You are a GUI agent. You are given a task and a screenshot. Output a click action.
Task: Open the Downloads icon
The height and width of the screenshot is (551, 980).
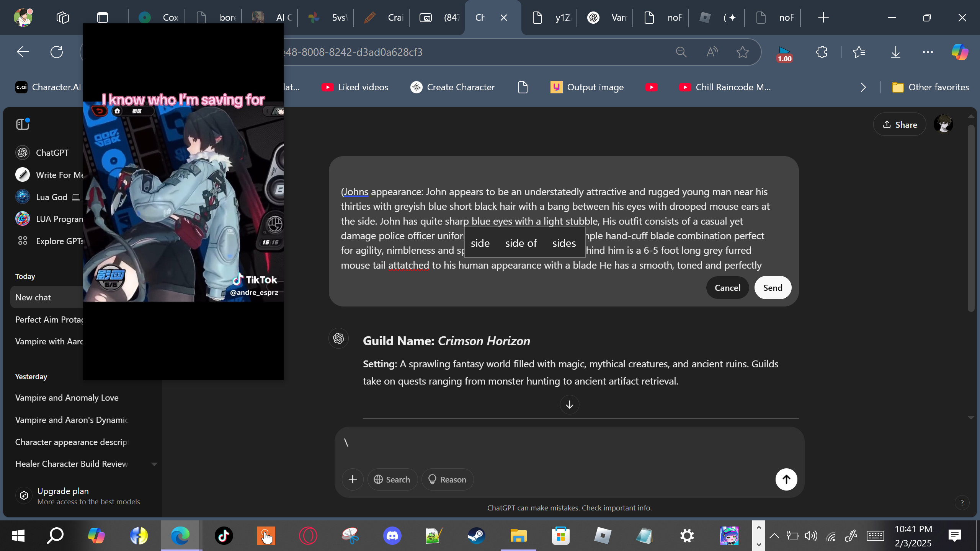(x=895, y=52)
